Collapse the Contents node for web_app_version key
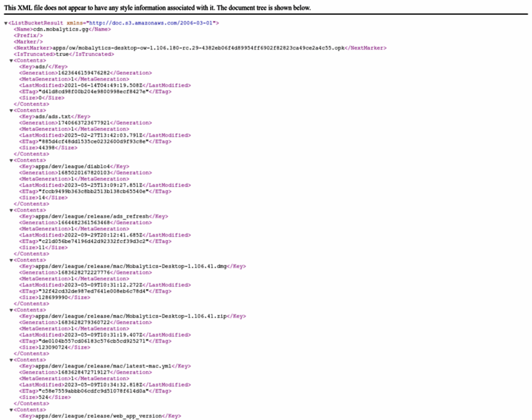Image resolution: width=532 pixels, height=420 pixels. pos(11,409)
